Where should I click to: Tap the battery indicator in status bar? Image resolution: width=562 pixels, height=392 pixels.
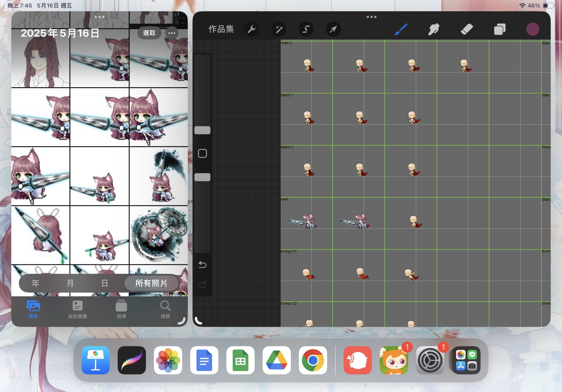[x=549, y=5]
